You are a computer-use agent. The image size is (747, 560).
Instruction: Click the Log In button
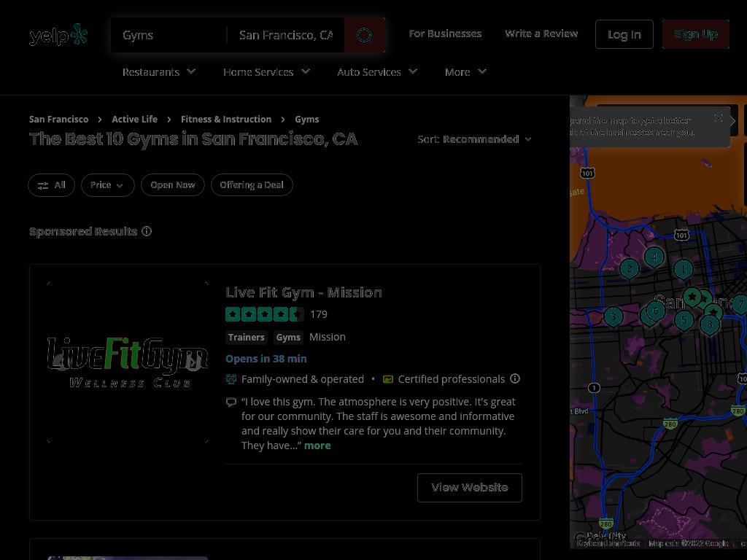point(624,34)
